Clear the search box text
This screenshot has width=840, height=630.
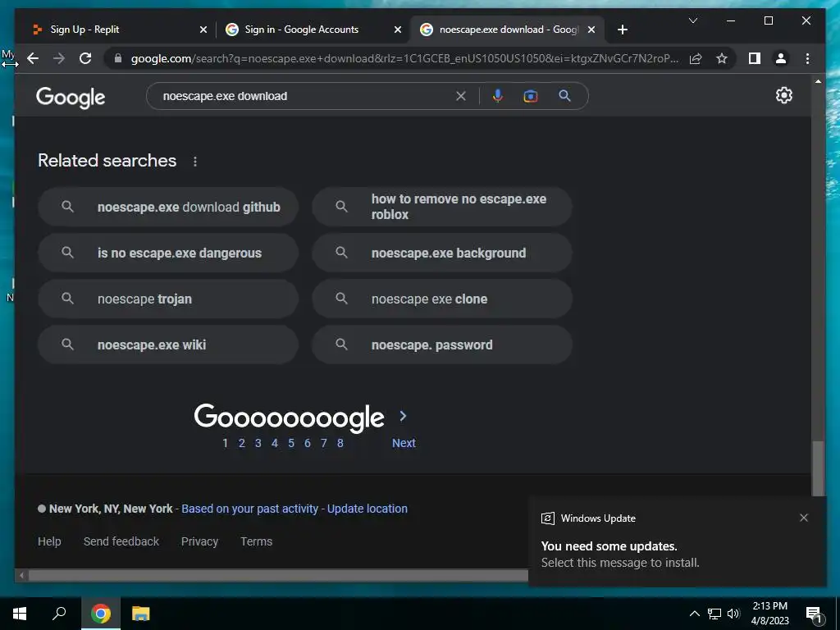[x=461, y=96]
